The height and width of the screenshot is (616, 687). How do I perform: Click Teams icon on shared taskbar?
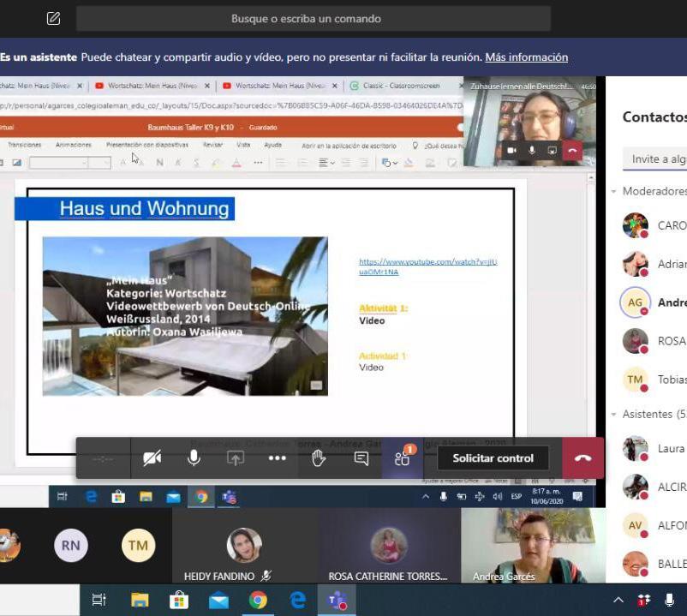click(x=230, y=497)
